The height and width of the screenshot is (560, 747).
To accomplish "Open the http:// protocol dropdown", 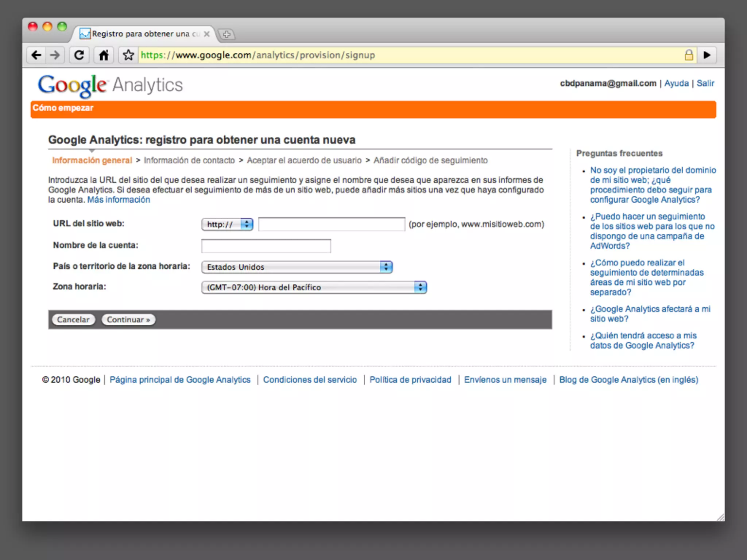I will (x=227, y=224).
